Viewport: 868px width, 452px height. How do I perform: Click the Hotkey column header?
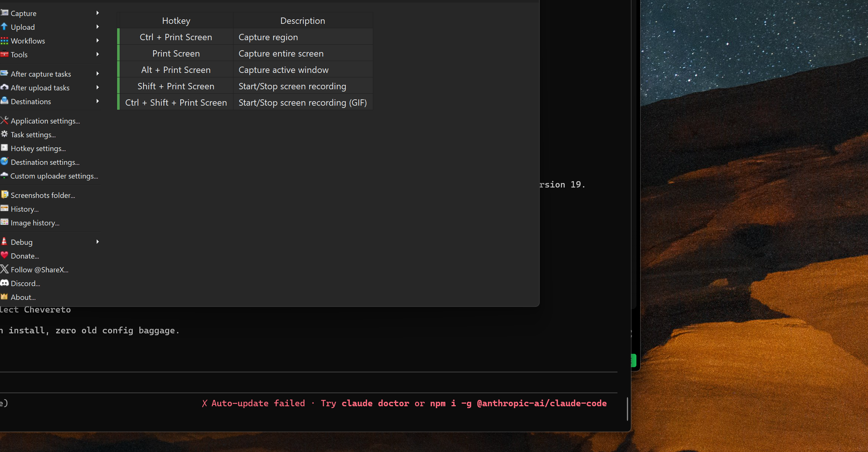[176, 21]
